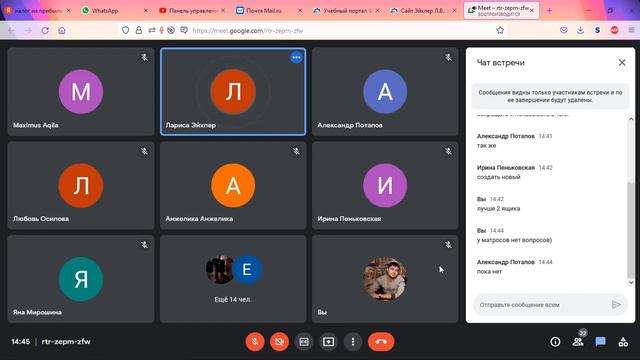Close the WhatsApp tab
This screenshot has width=640, height=360.
(146, 11)
